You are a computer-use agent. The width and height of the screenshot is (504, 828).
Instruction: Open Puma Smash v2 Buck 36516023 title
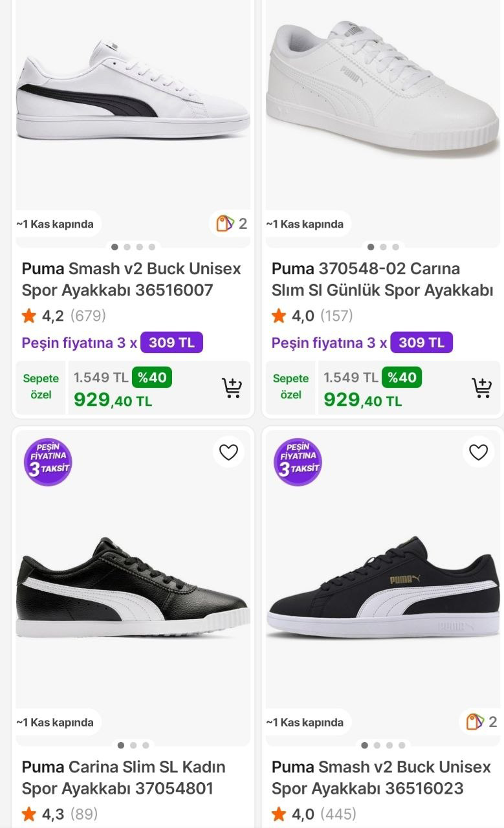pyautogui.click(x=381, y=778)
